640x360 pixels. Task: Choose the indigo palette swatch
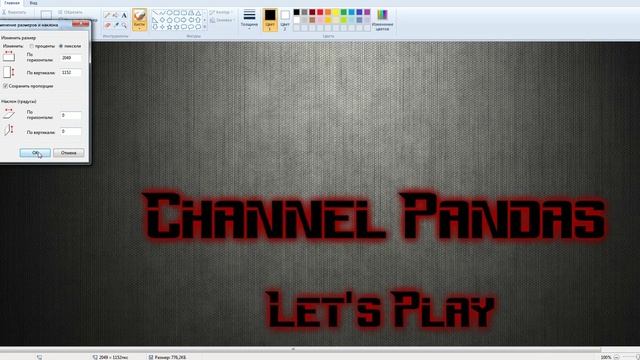click(x=359, y=12)
